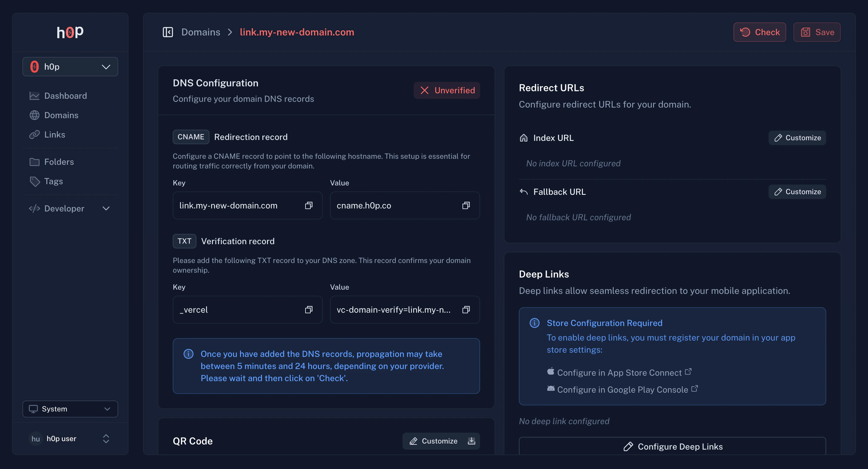Open the h0p user account switcher

point(106,438)
